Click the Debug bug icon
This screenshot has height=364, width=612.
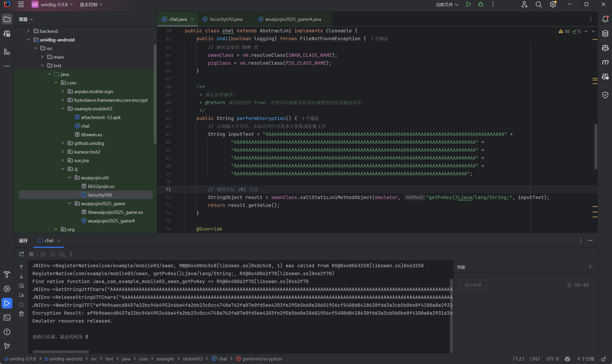tap(481, 4)
